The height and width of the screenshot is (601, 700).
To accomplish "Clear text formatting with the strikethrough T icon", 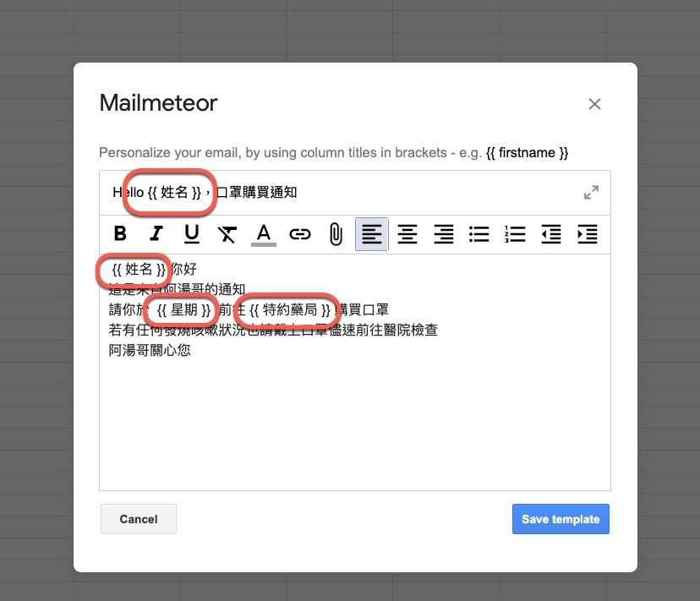I will pyautogui.click(x=227, y=234).
